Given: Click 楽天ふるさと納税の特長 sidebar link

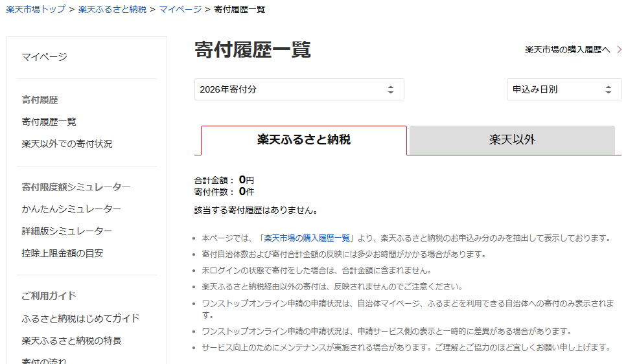Looking at the screenshot, I should pyautogui.click(x=71, y=341).
